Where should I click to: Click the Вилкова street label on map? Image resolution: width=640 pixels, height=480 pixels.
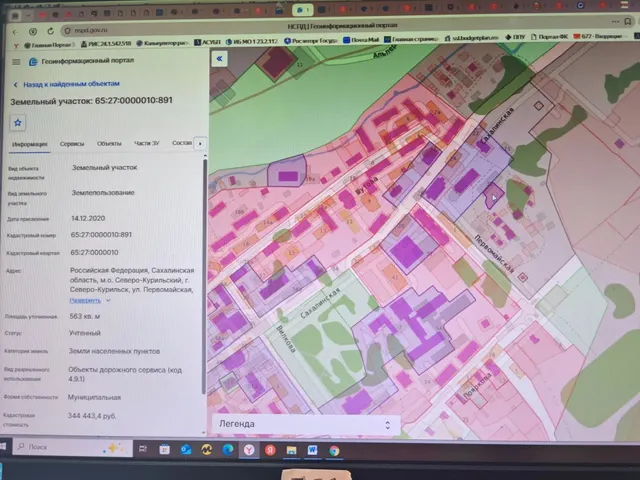click(286, 339)
